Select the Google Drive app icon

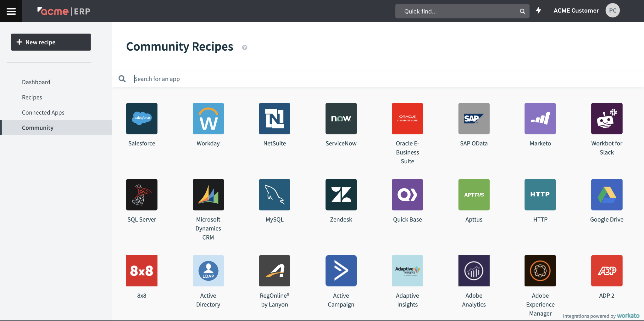606,194
